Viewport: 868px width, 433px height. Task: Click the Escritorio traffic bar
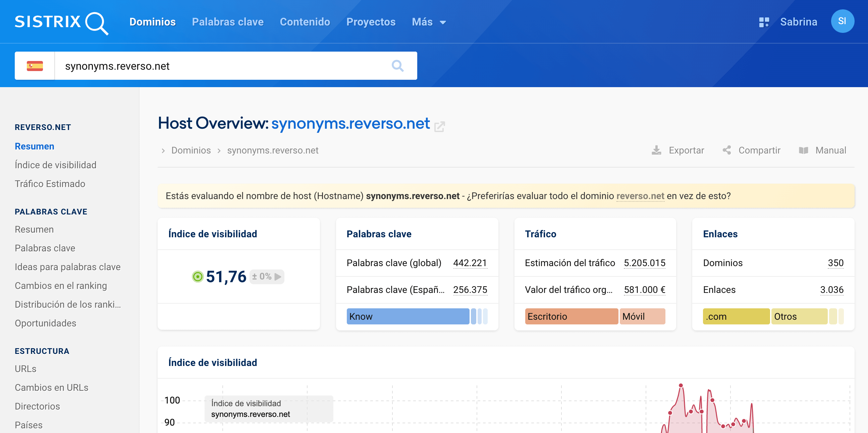tap(571, 316)
